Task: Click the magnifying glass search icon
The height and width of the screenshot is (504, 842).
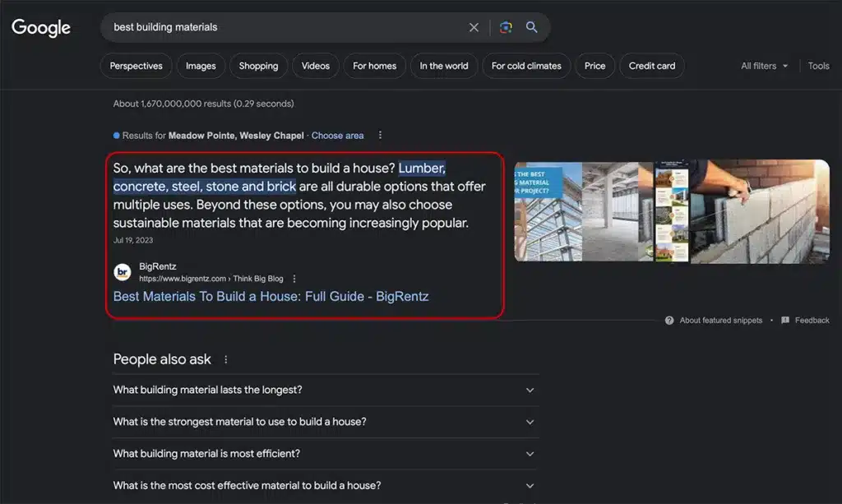Action: pyautogui.click(x=532, y=27)
